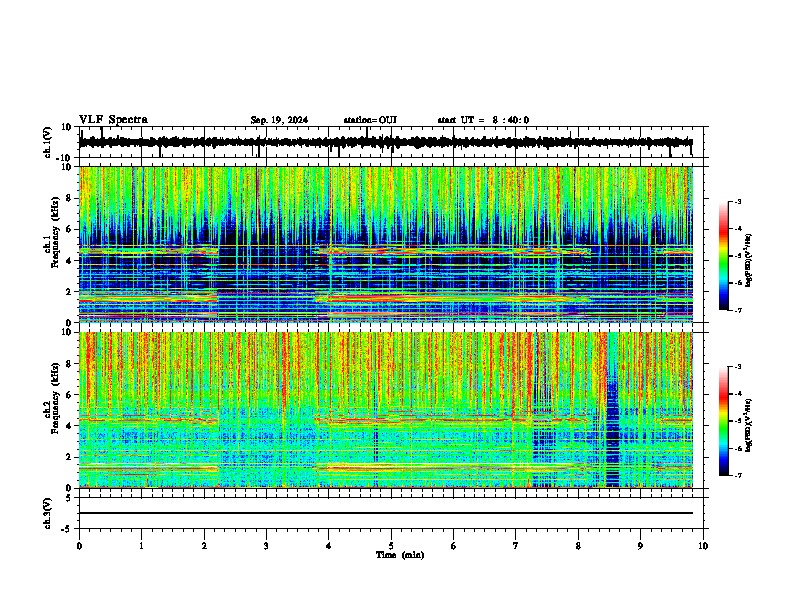Click the lower color bar's log(PSD) unit label

tap(749, 425)
